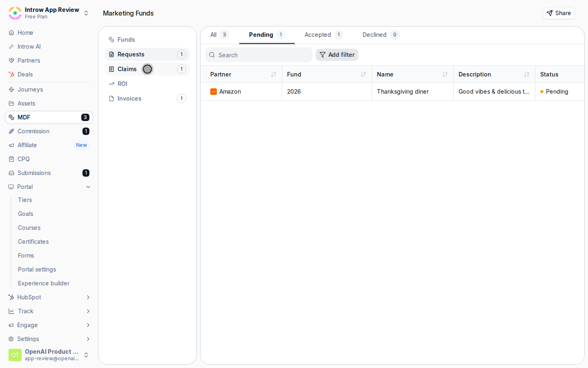This screenshot has height=368, width=588.
Task: Click the Affiliate New badge
Action: pos(81,145)
